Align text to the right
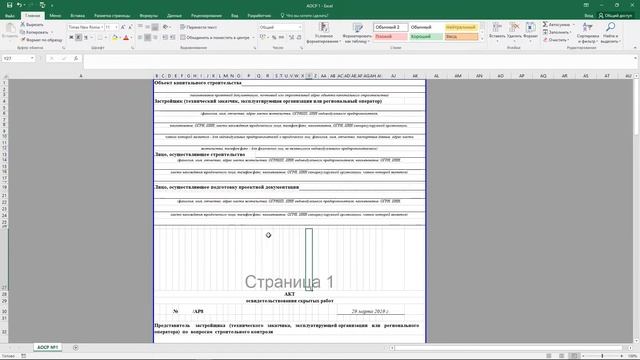640x360 pixels. pyautogui.click(x=155, y=38)
